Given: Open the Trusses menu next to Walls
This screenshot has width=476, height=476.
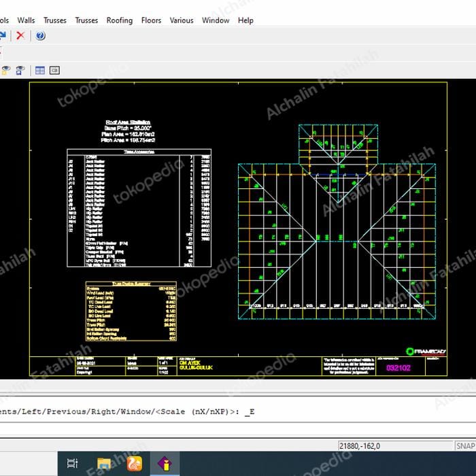Looking at the screenshot, I should tap(55, 20).
